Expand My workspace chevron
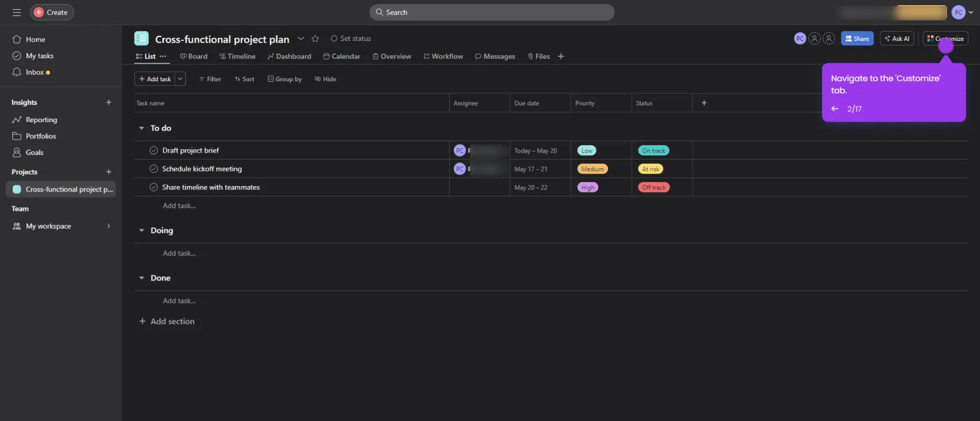Screen dimensions: 980x421 coord(108,226)
